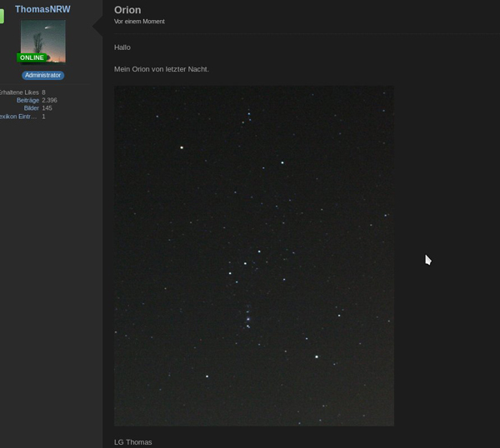
Task: Click the Orion post title
Action: (x=127, y=10)
